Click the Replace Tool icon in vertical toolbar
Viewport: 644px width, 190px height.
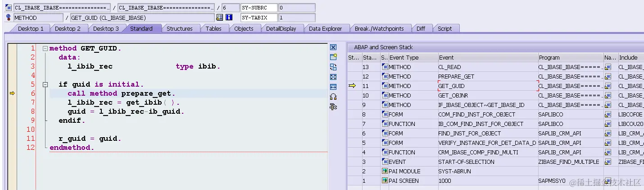coord(333,67)
